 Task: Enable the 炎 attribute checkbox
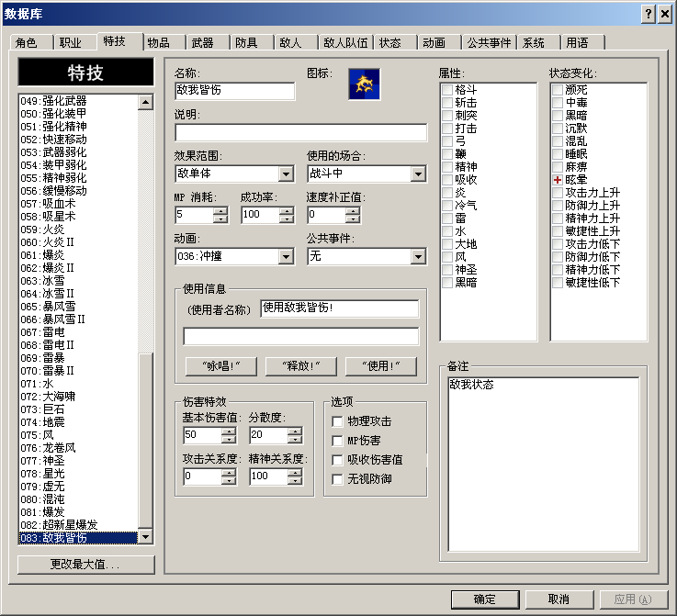pyautogui.click(x=446, y=193)
